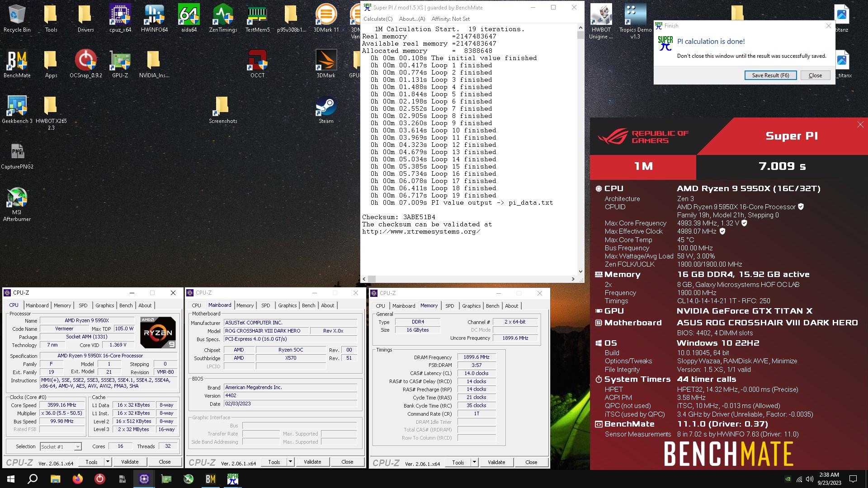Click the taskbar clock showing 2:38 AM
This screenshot has width=868, height=488.
tap(829, 479)
